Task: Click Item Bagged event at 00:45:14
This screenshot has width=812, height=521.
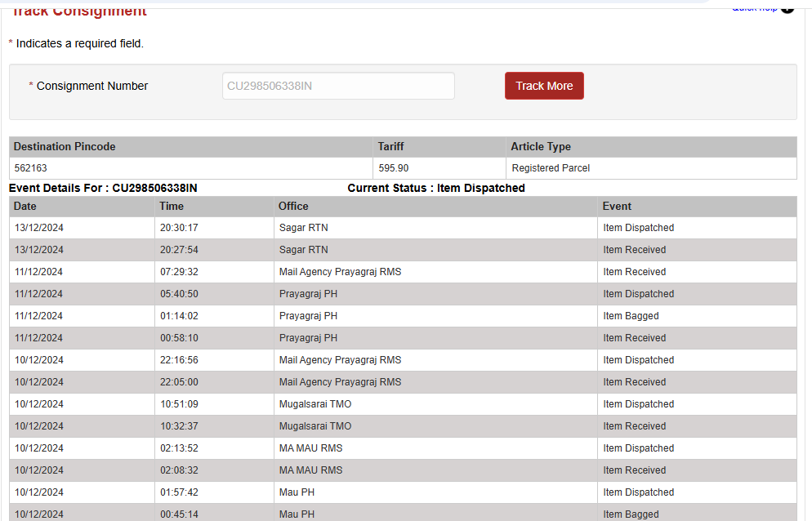Action: click(x=631, y=514)
